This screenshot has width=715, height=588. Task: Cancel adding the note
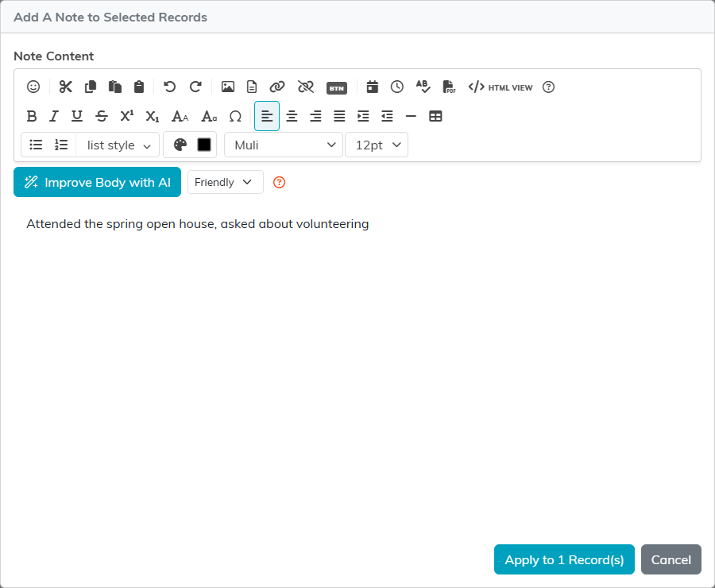671,559
